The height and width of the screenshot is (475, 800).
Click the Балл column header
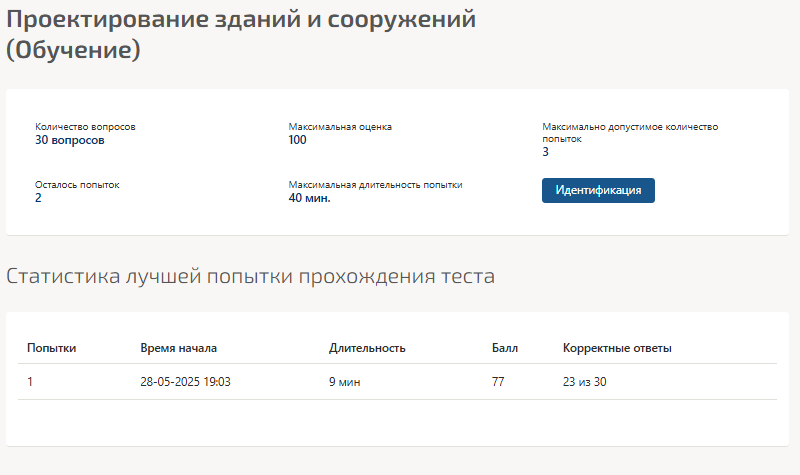click(505, 348)
